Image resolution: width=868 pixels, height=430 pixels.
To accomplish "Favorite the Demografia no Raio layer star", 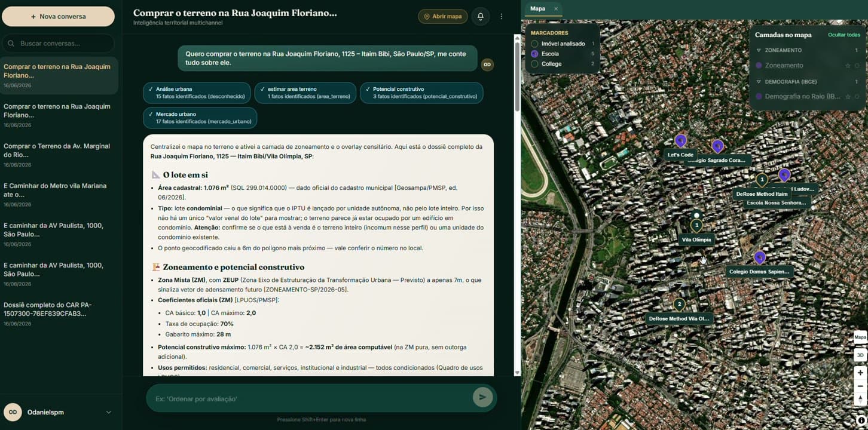I will [x=848, y=97].
